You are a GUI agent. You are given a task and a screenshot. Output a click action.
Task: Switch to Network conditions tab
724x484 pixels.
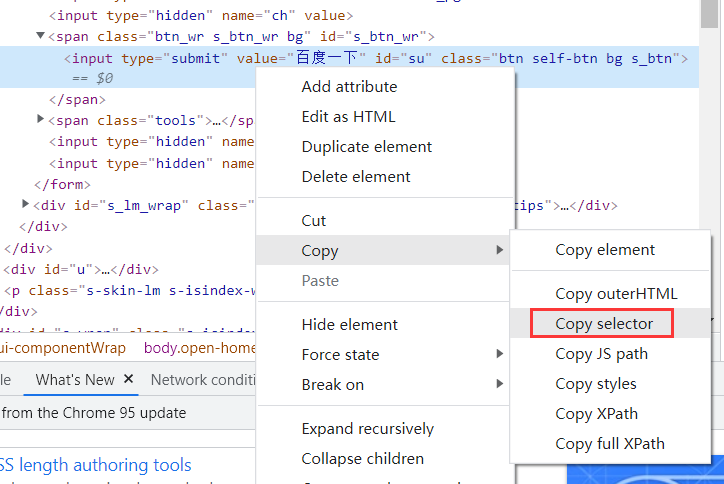click(203, 380)
